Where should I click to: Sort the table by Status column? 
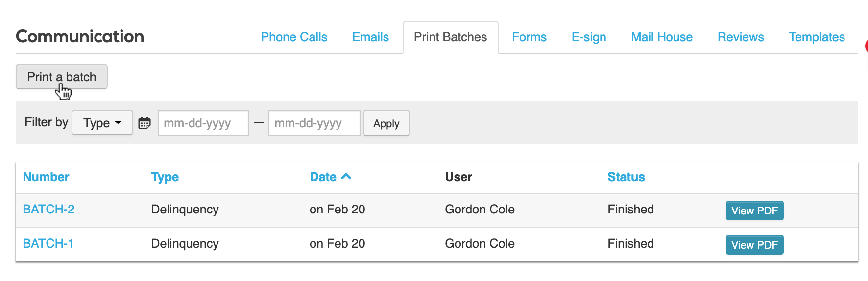[626, 177]
